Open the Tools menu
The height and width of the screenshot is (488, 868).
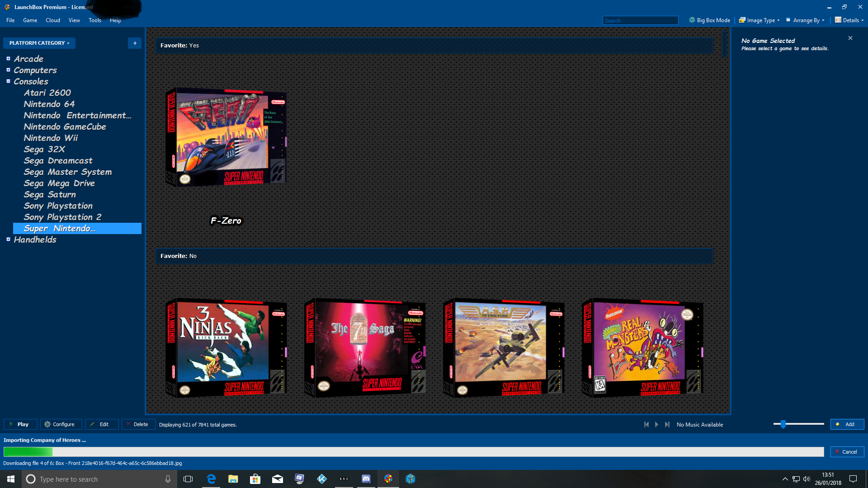click(x=95, y=20)
